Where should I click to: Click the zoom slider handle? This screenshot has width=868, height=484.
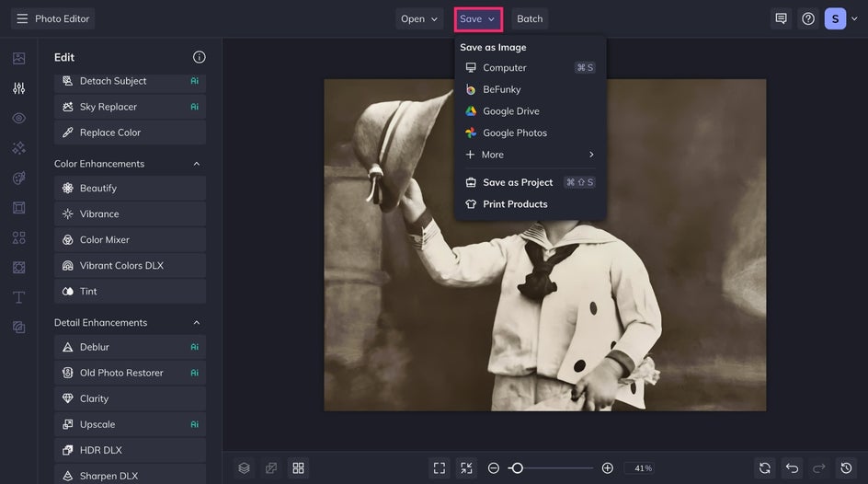(517, 468)
